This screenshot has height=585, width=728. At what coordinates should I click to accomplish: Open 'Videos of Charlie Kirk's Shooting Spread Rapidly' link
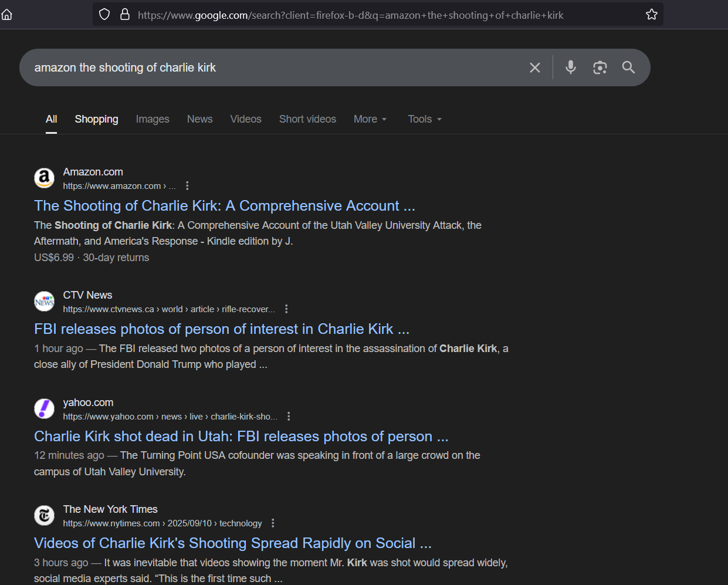pos(233,543)
